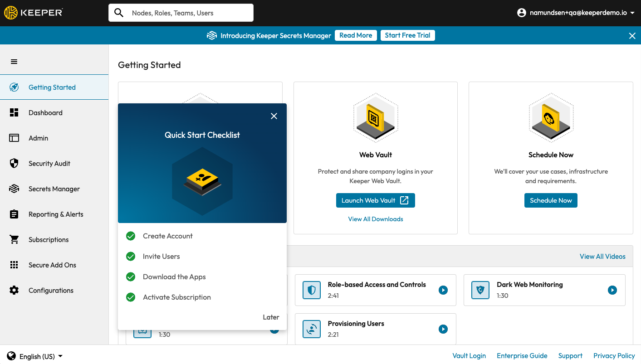Click the Security Audit shield icon
This screenshot has height=364, width=641.
[x=14, y=164]
